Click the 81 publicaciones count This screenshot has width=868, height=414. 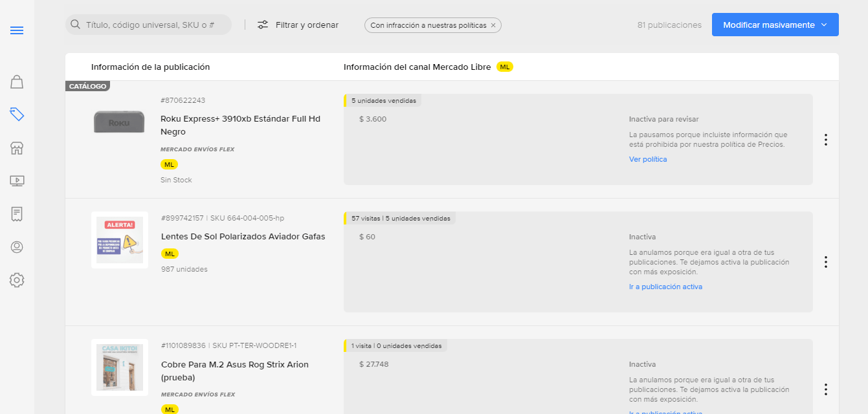pos(669,25)
